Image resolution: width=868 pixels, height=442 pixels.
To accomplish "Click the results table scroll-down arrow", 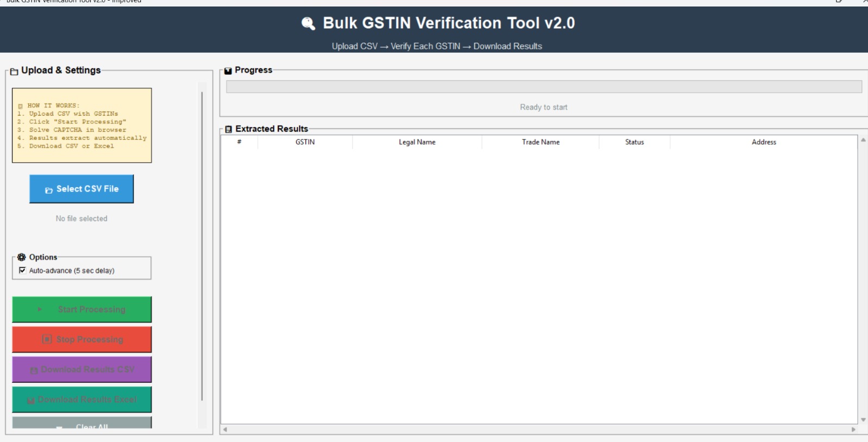I will tap(863, 420).
